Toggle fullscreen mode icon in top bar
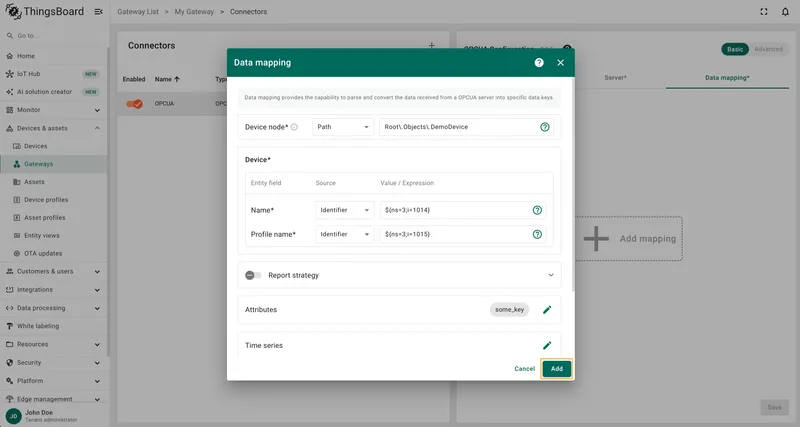800x427 pixels. tap(764, 12)
